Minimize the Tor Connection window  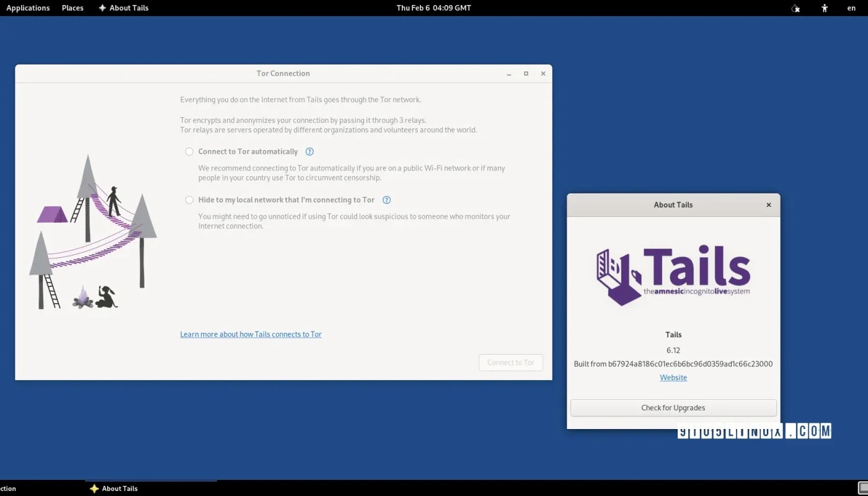509,74
